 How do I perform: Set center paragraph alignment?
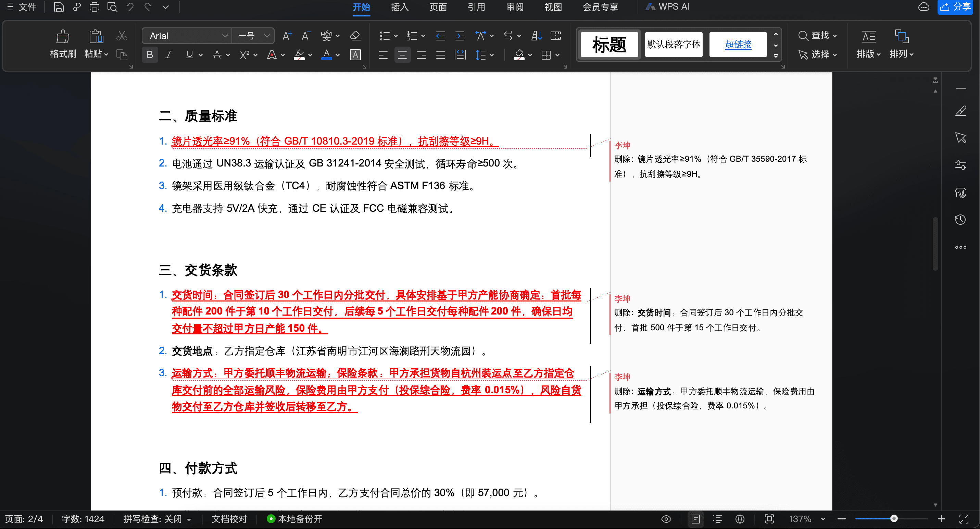[402, 55]
